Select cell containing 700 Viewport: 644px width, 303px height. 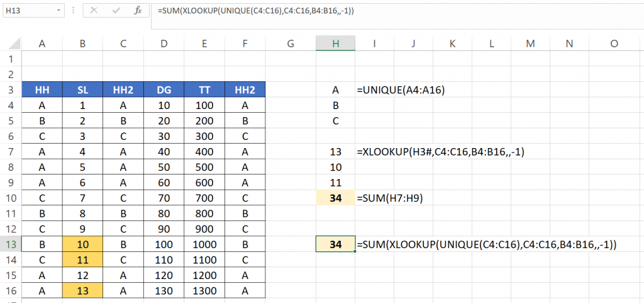[204, 198]
